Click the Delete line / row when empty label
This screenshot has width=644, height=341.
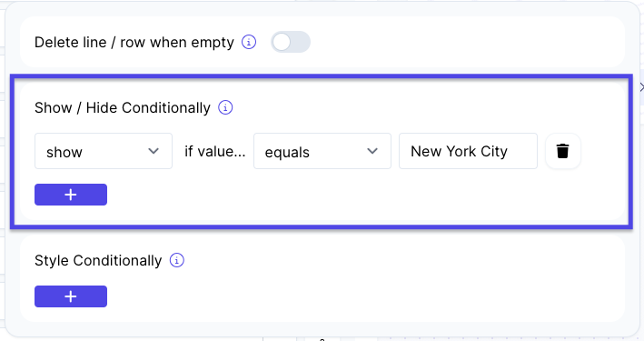coord(134,42)
